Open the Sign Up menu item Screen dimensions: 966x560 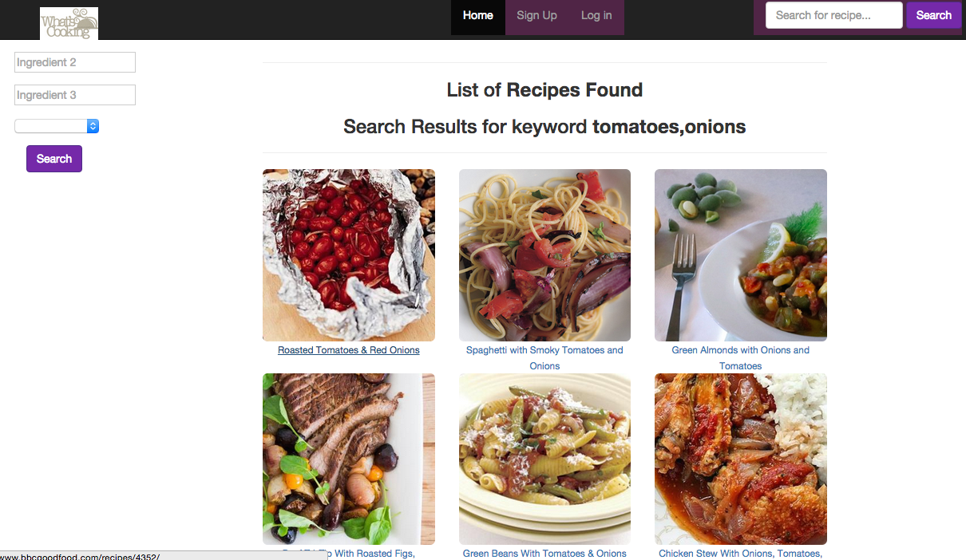536,15
